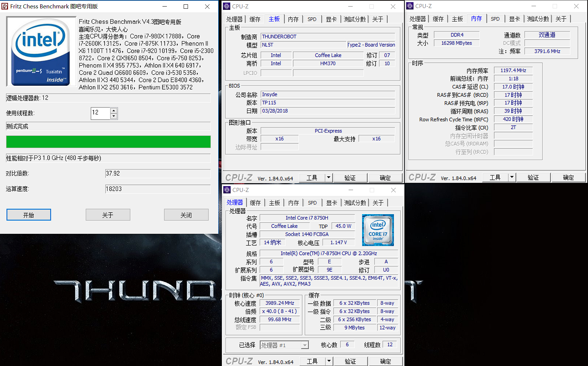Screen dimensions: 588x366
Task: Switch to the 处理器 tab in the motherboard window
Action: [x=234, y=19]
